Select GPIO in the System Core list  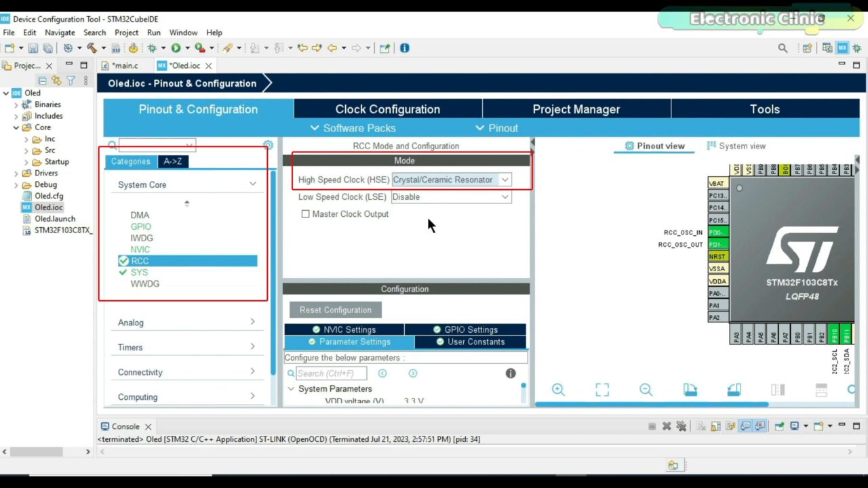141,227
